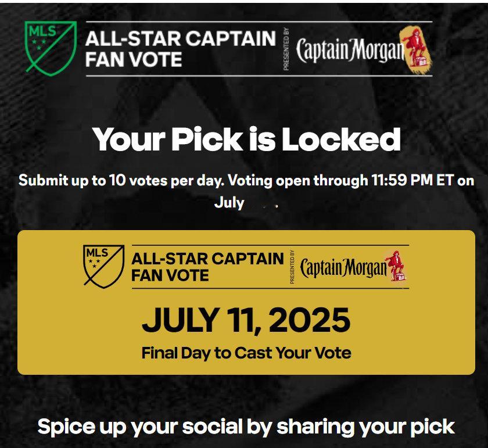Click the three stars inside green MLS shield
This screenshot has height=448, width=488.
click(40, 43)
